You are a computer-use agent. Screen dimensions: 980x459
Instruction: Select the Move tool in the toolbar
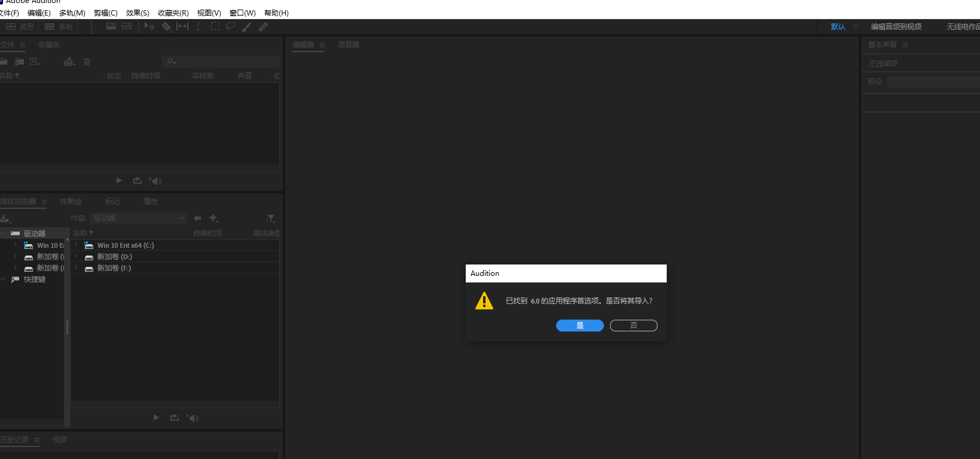tap(149, 26)
